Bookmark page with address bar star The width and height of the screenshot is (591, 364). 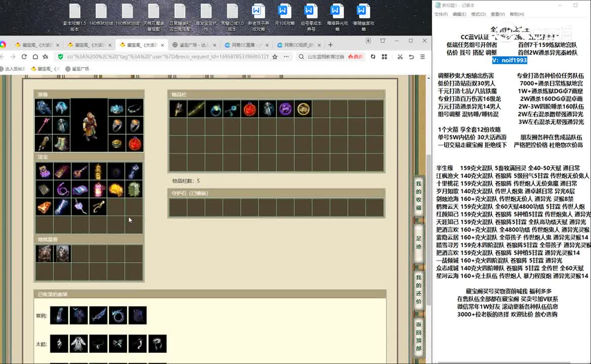click(275, 57)
